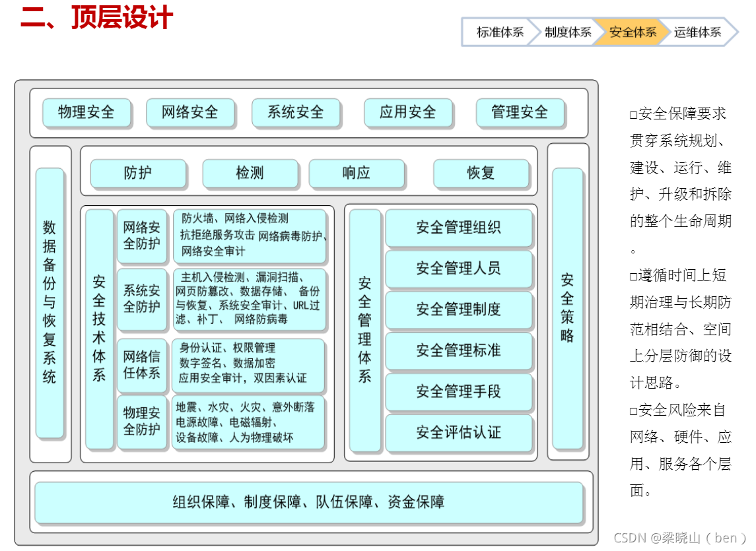
Task: Click the 地震、水灾、火灾 description box
Action: point(249,422)
